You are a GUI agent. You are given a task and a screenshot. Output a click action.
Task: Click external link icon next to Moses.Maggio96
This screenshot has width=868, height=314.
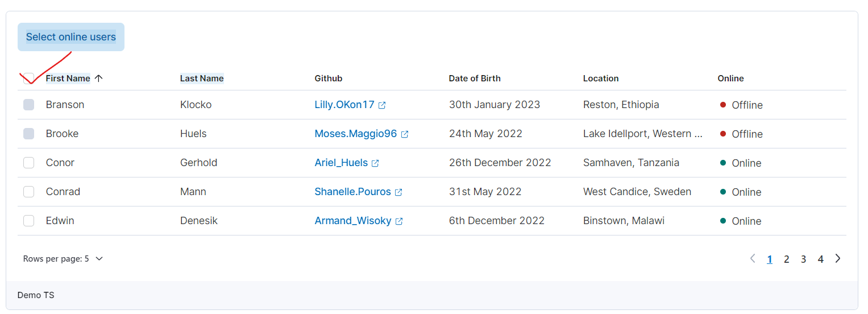tap(405, 134)
